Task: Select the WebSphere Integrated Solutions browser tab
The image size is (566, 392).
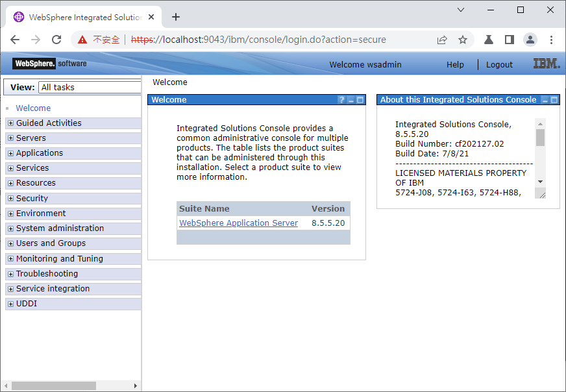Action: coord(84,17)
